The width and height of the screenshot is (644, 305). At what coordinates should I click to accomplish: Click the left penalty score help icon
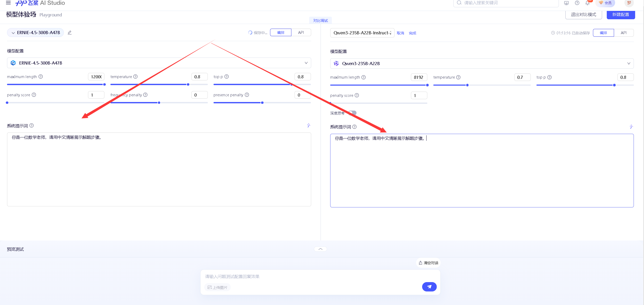(34, 95)
